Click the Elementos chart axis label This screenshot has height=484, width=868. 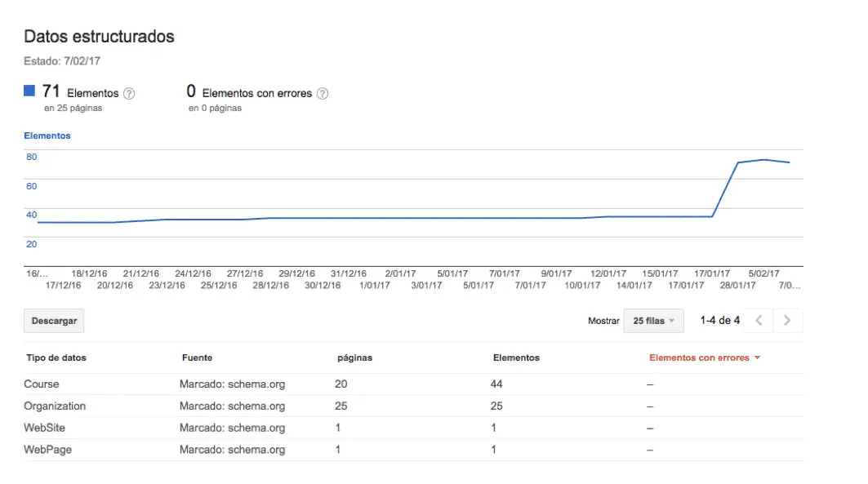[47, 135]
